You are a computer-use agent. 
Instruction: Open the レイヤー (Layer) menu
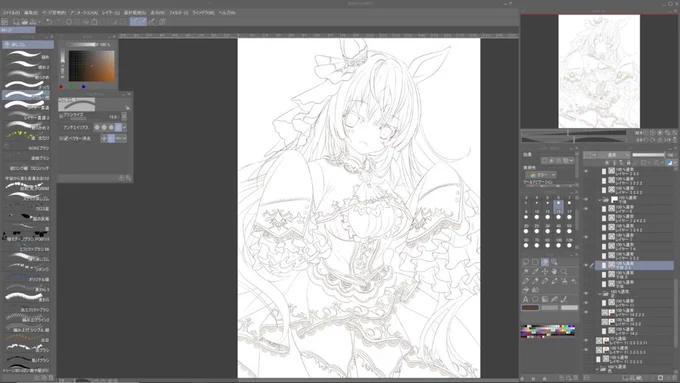pos(111,13)
